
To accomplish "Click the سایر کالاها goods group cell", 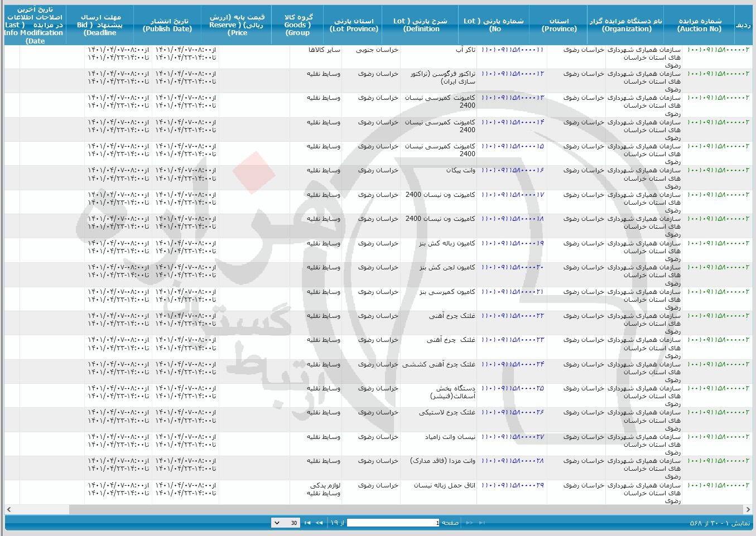I will [315, 57].
